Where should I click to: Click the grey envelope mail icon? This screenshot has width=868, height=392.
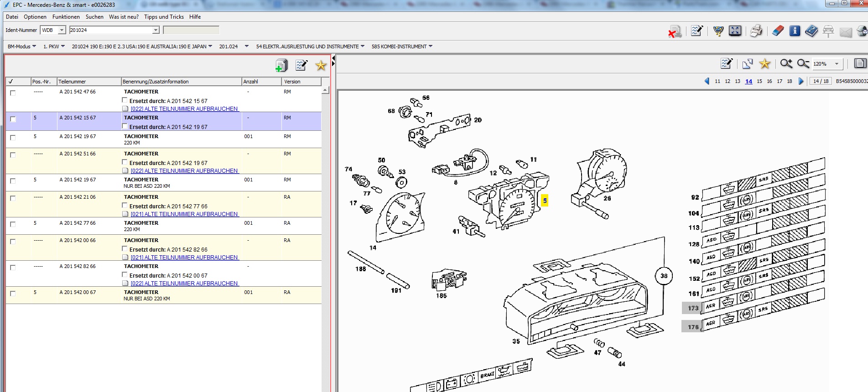point(846,32)
